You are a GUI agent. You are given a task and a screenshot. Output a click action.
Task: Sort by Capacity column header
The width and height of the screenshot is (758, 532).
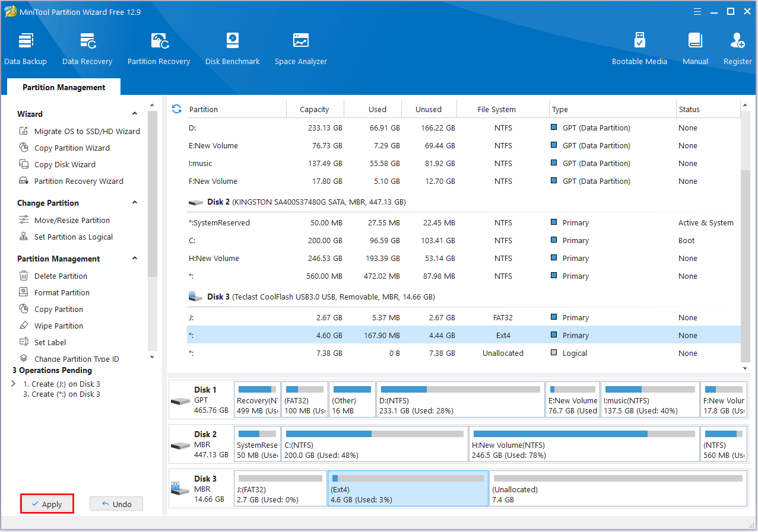(x=315, y=109)
